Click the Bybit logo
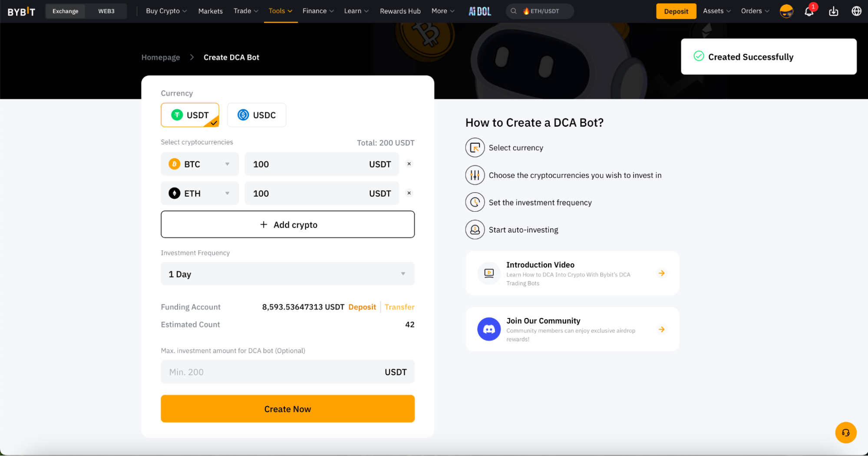 (x=21, y=11)
